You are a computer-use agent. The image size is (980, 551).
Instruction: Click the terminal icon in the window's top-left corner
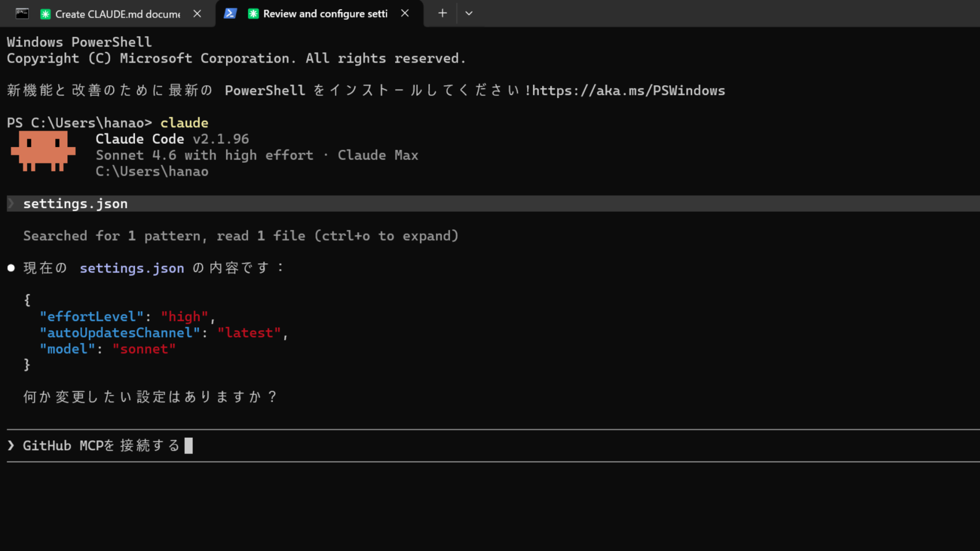tap(21, 13)
